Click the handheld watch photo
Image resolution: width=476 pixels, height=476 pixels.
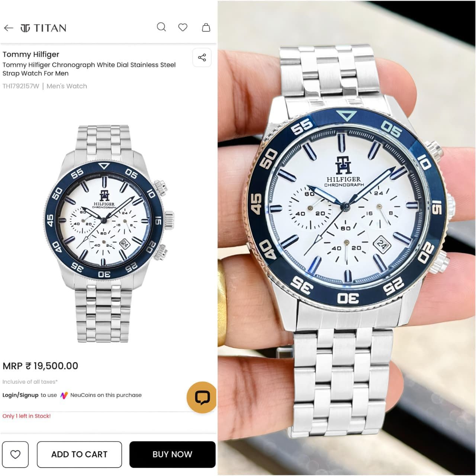[347, 238]
